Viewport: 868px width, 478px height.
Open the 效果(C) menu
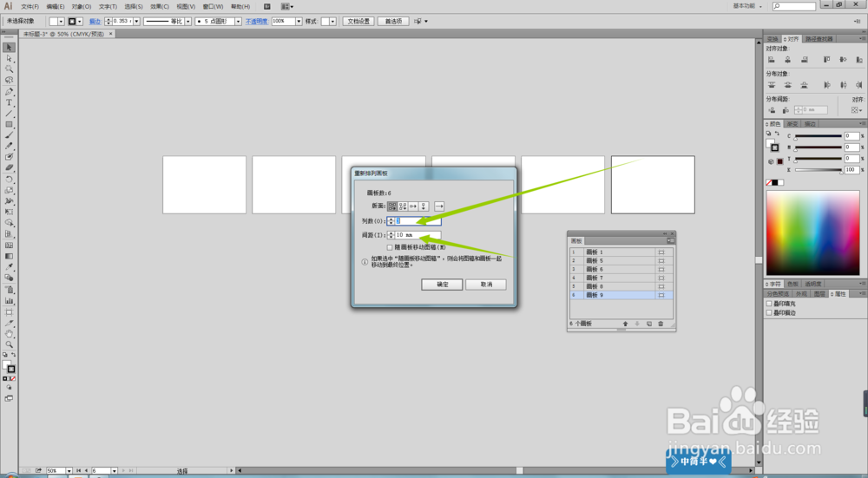point(160,7)
